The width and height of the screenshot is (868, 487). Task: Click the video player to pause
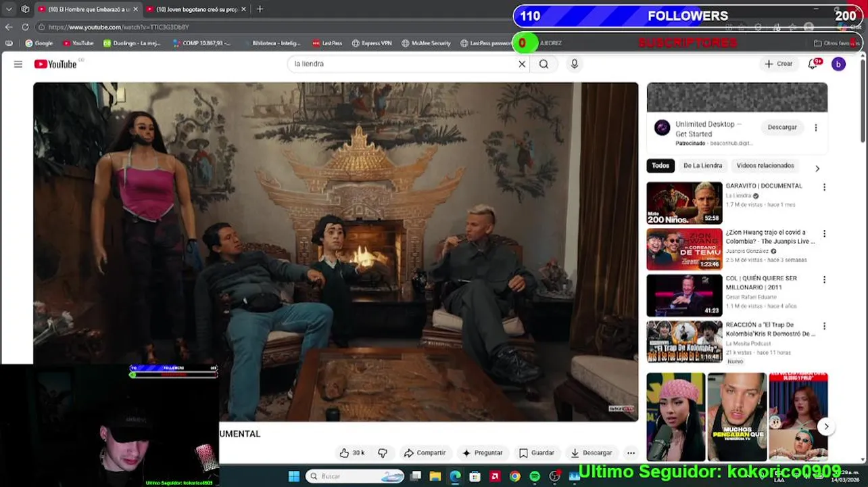336,252
